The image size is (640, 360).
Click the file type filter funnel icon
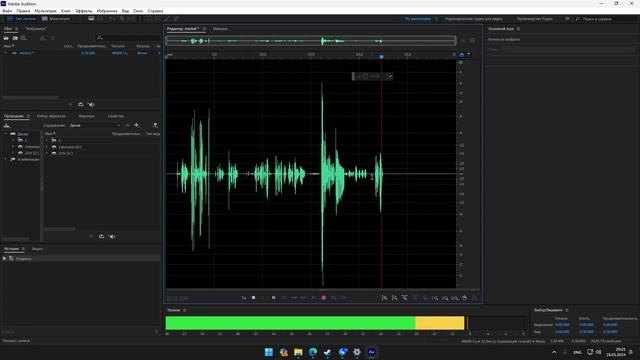(156, 125)
